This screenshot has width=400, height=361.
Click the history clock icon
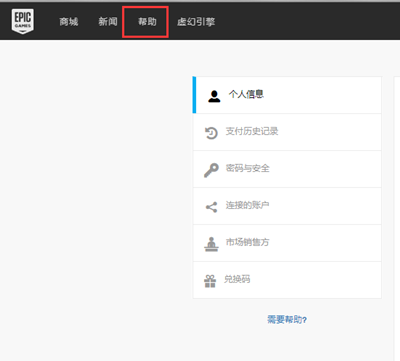[x=211, y=133]
